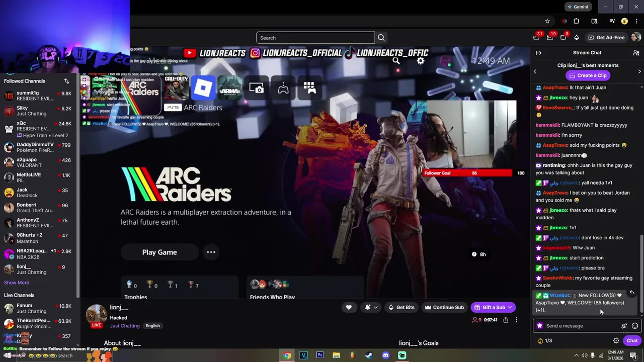This screenshot has width=644, height=362.
Task: Open the Prime loot inbox with 31 badge
Action: [x=536, y=37]
